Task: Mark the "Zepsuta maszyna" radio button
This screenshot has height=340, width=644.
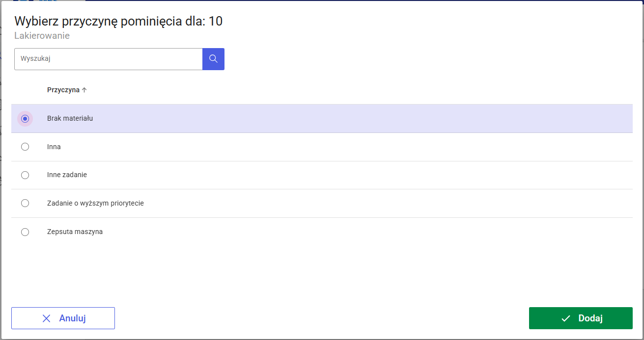Action: [x=25, y=232]
